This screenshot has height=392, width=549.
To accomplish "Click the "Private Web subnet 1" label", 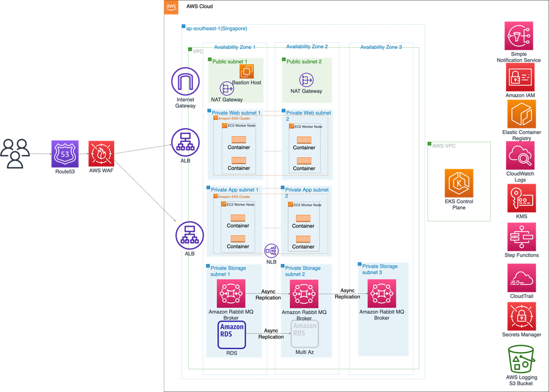I will click(236, 113).
